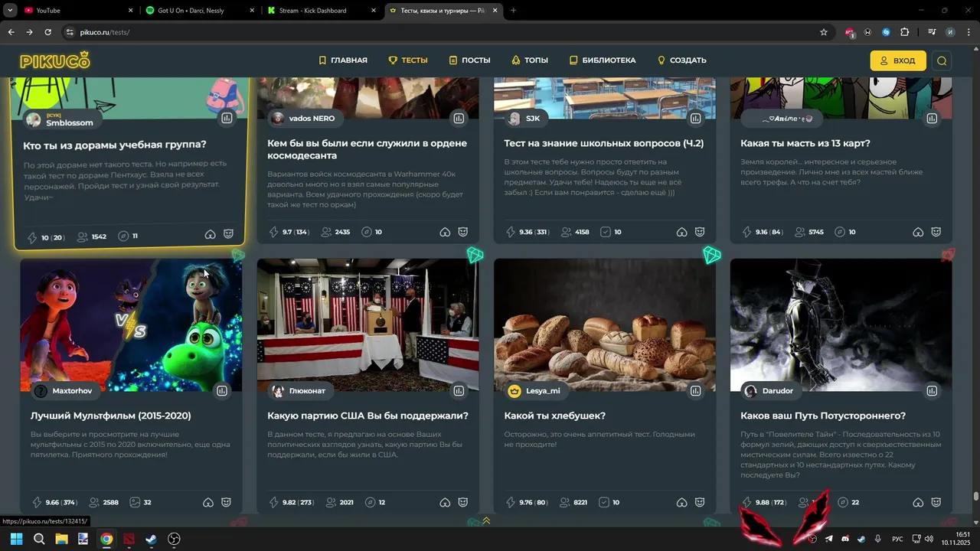Image resolution: width=980 pixels, height=551 pixels.
Task: Like the школьных вопросов test with heart icon
Action: click(x=681, y=232)
